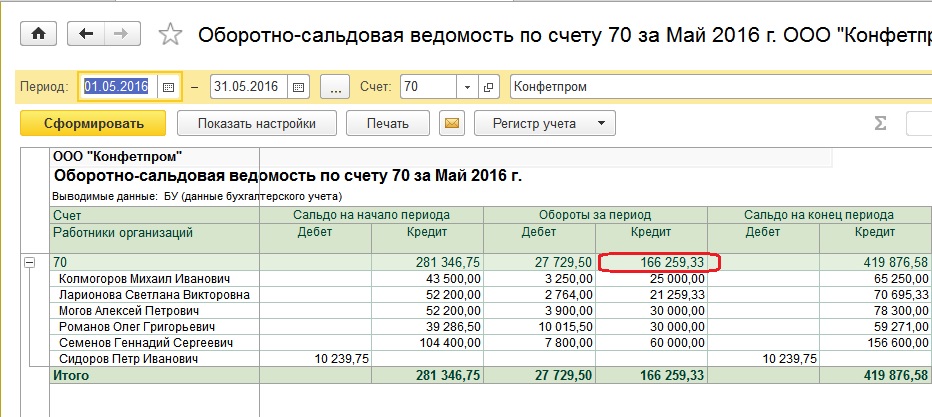This screenshot has width=932, height=417.
Task: Click Романов debit turnover 10 015,50
Action: 540,327
